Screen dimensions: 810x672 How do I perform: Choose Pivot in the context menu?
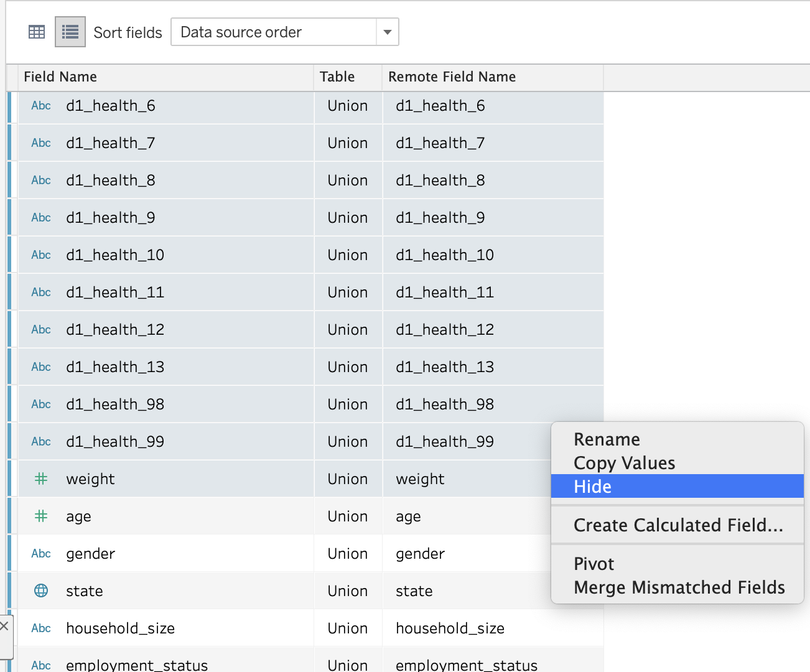pos(594,564)
